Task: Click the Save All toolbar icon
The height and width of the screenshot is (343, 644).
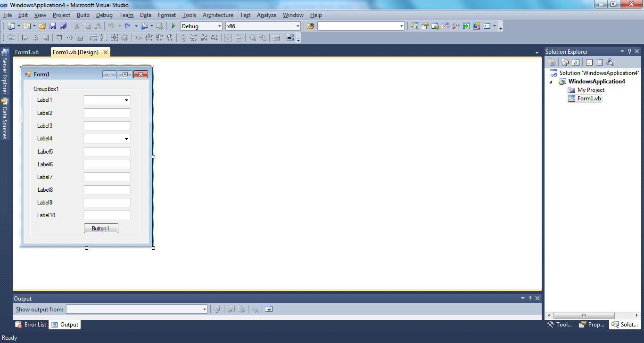Action: coord(63,26)
